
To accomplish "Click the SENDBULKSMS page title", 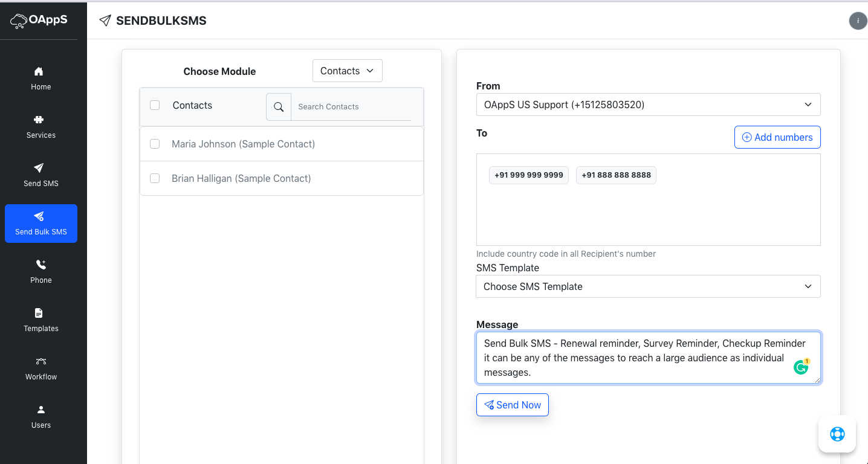I will coord(161,21).
